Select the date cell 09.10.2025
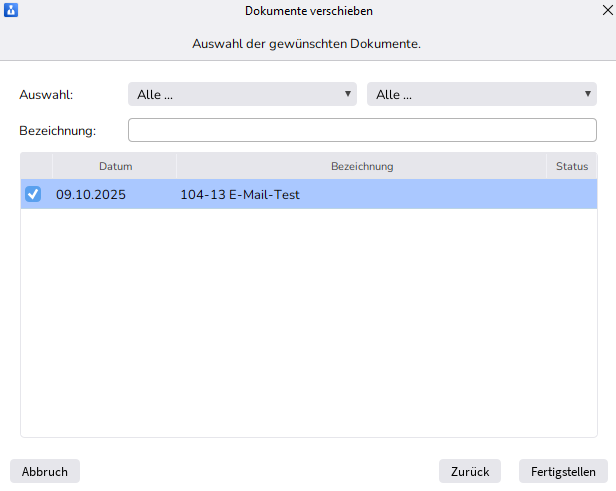The height and width of the screenshot is (491, 616). pos(91,195)
